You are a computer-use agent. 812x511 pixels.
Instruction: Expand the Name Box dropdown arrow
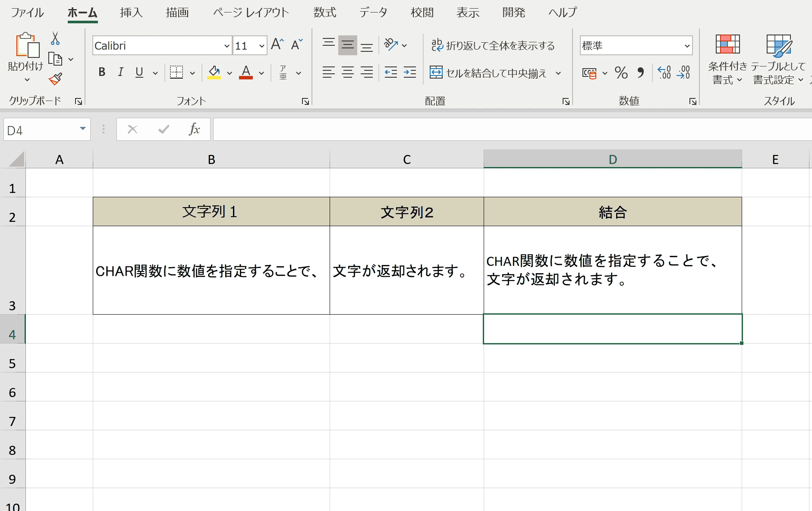[82, 129]
